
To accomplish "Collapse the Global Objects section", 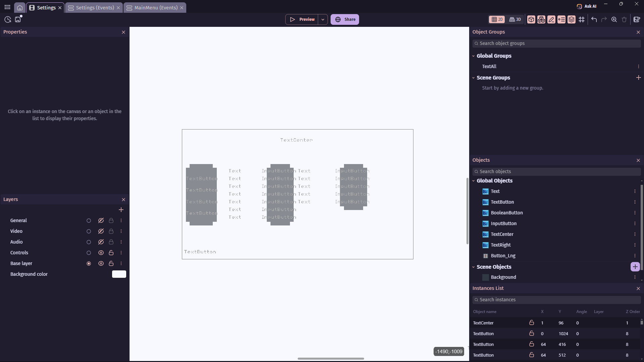I will click(x=474, y=181).
